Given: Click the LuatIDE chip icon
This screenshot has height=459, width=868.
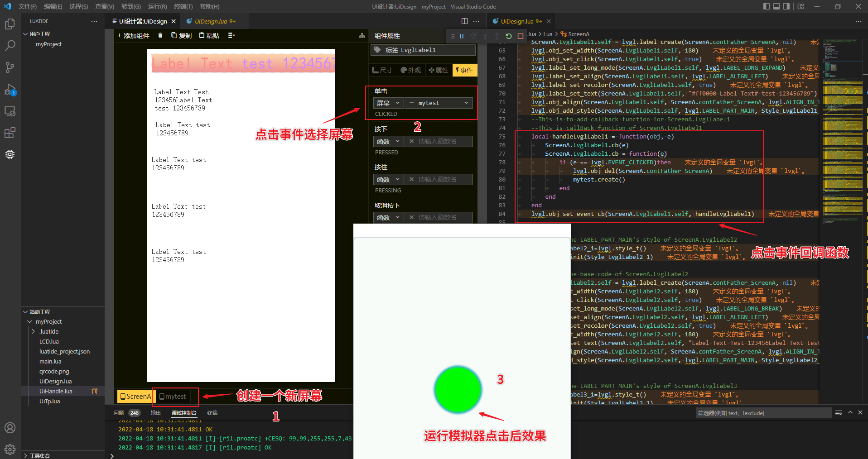Looking at the screenshot, I should (10, 154).
